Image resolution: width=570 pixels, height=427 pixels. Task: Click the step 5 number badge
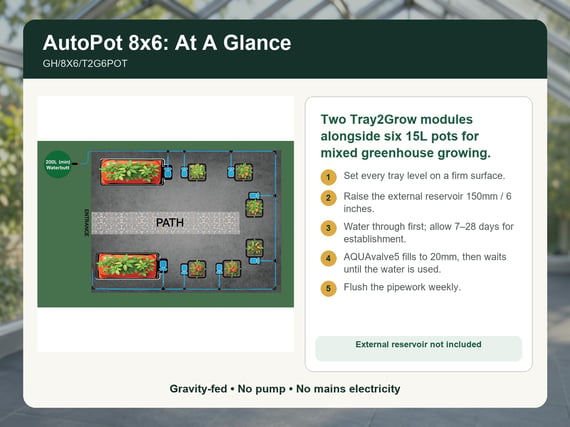click(x=328, y=289)
